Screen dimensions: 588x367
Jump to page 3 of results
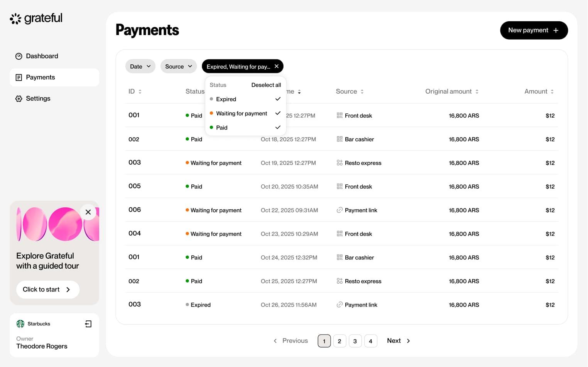click(x=355, y=341)
